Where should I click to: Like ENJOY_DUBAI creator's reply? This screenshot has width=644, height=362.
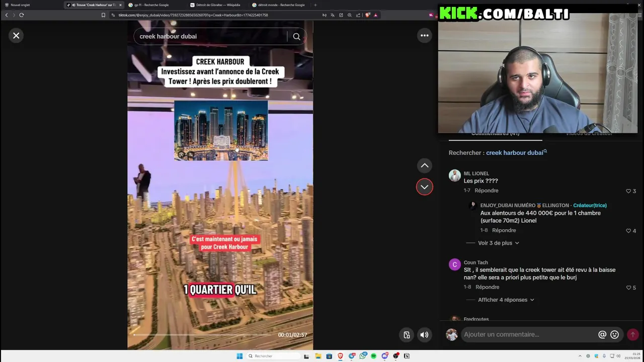pos(628,231)
